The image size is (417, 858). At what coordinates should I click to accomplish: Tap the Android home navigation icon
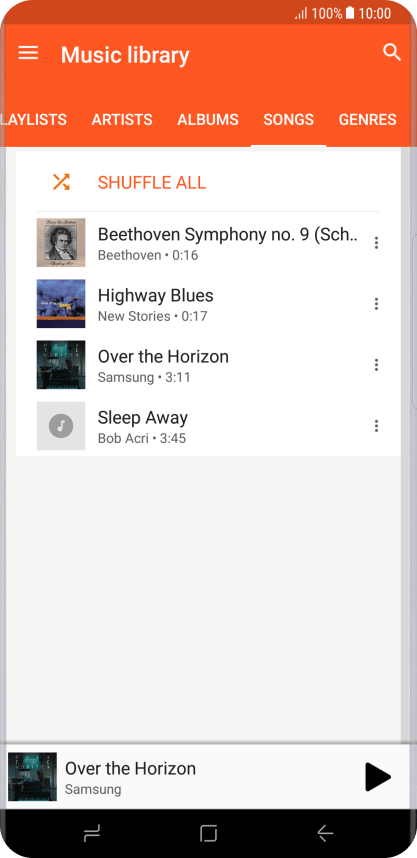[208, 833]
